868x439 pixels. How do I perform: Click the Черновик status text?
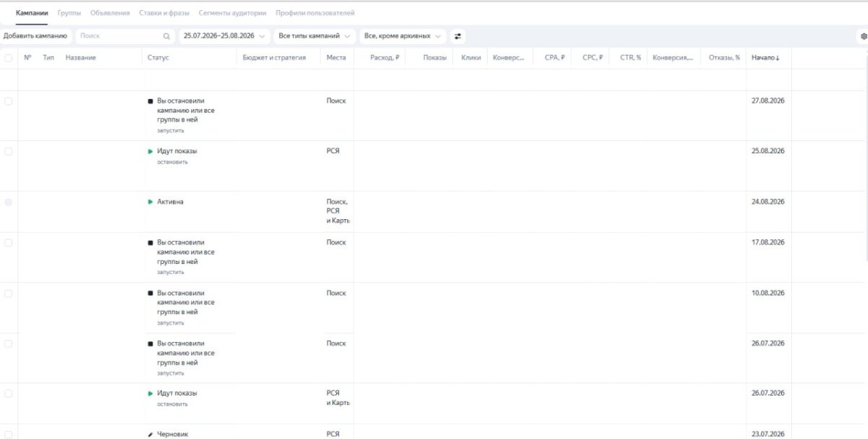172,435
